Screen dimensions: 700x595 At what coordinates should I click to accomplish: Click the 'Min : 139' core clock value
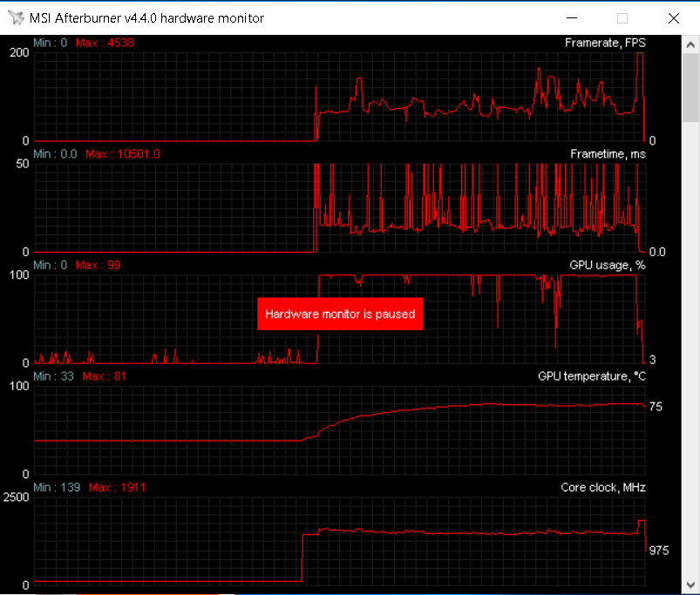57,487
